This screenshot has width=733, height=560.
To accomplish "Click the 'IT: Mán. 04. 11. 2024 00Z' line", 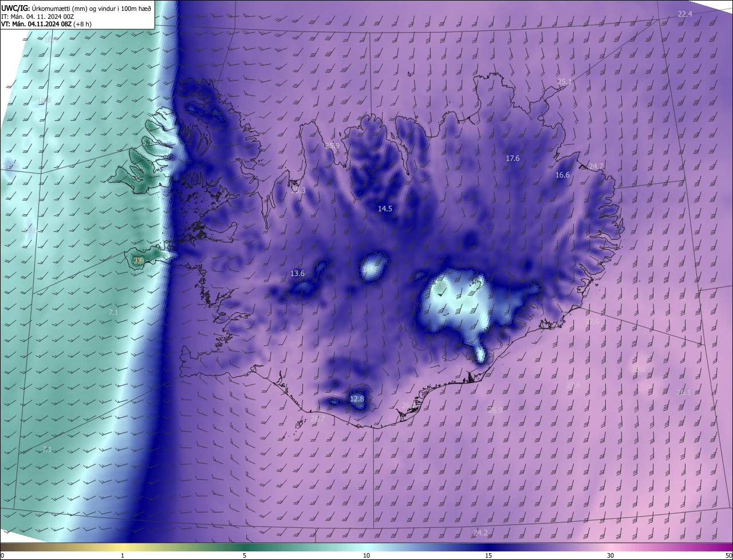I will 38,16.
